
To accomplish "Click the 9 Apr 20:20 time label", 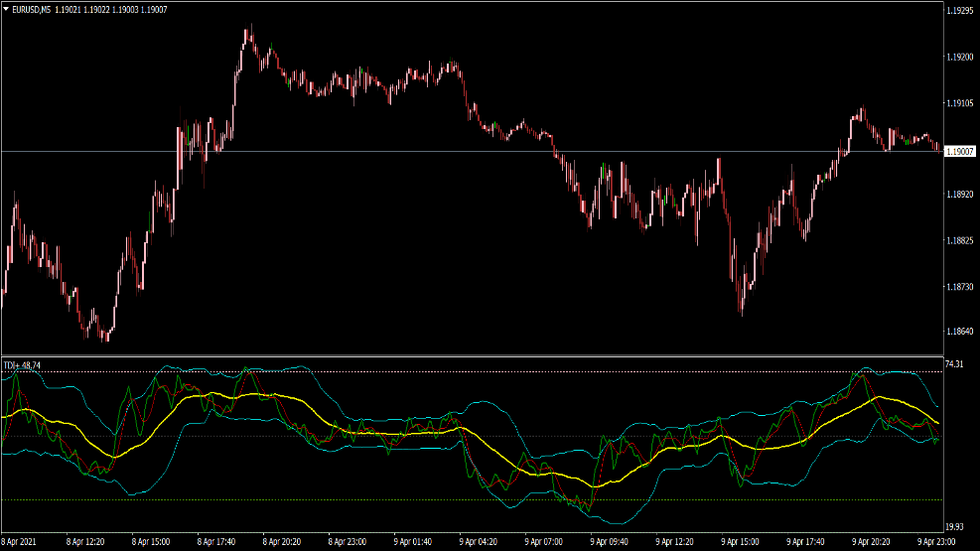I will (x=871, y=542).
